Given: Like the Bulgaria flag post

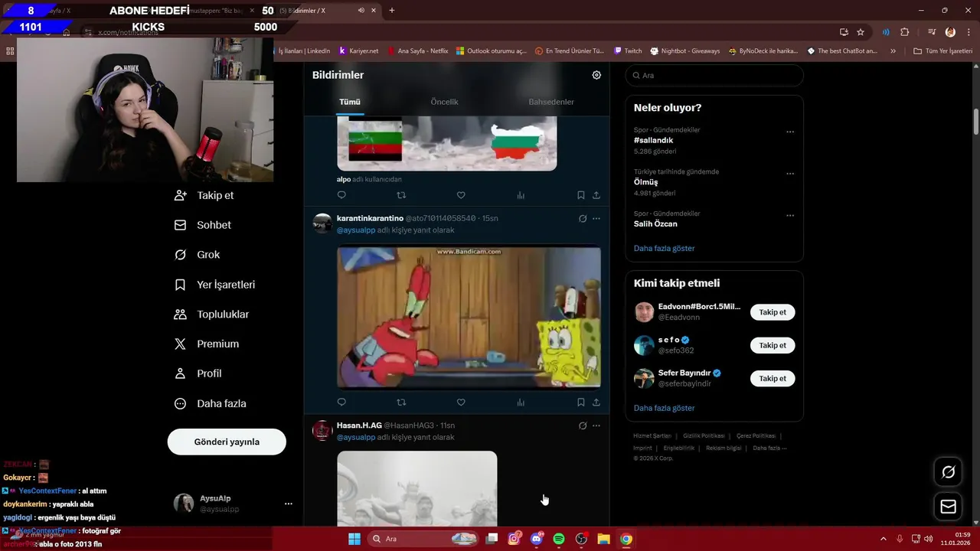Looking at the screenshot, I should coord(461,195).
